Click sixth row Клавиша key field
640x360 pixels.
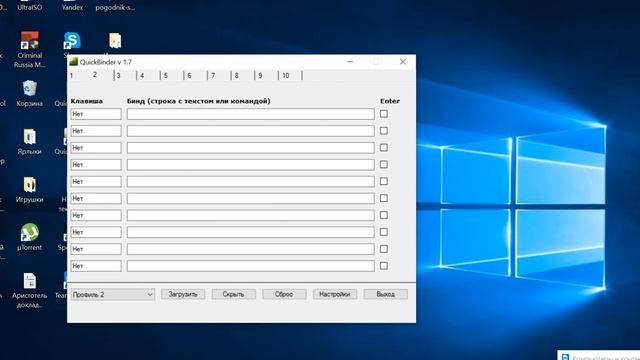96,198
